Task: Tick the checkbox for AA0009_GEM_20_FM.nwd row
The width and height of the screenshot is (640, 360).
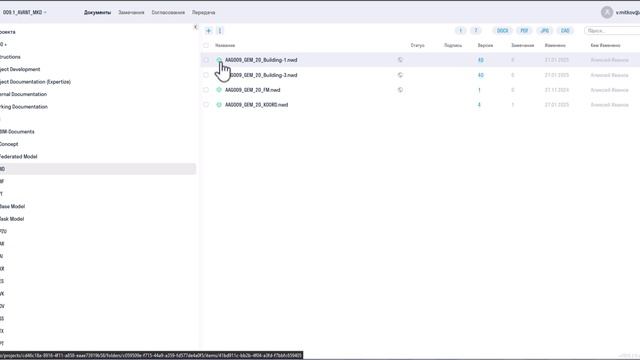Action: [206, 90]
